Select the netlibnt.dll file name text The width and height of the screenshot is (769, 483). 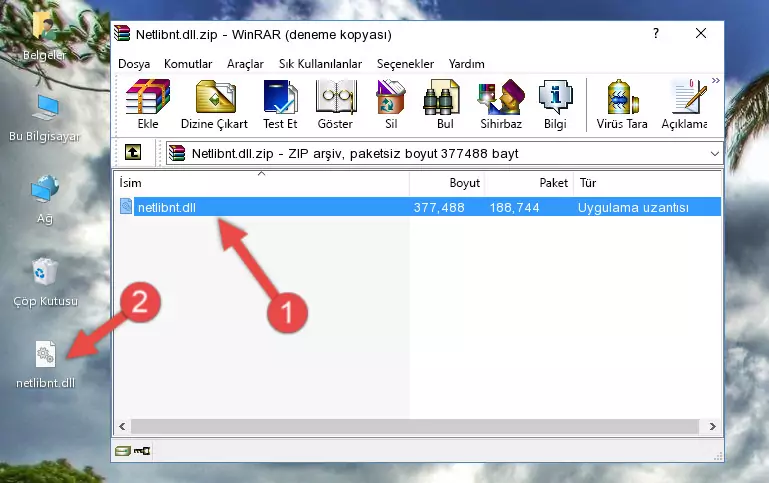point(167,207)
